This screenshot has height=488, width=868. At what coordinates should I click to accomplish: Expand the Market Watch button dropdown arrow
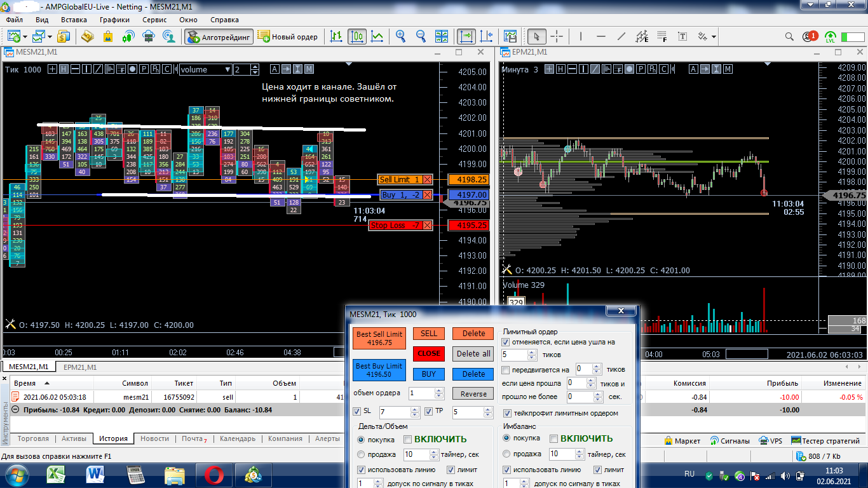coord(50,37)
